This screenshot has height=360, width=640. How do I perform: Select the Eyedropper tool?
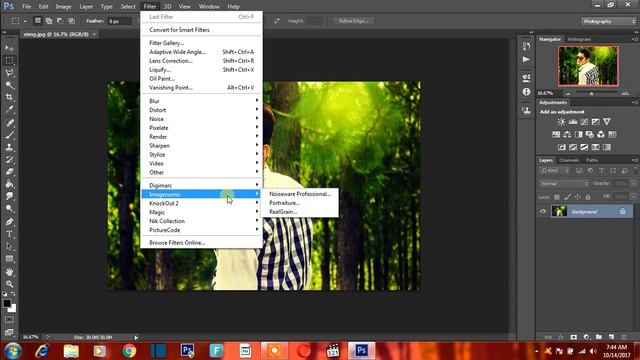point(9,109)
